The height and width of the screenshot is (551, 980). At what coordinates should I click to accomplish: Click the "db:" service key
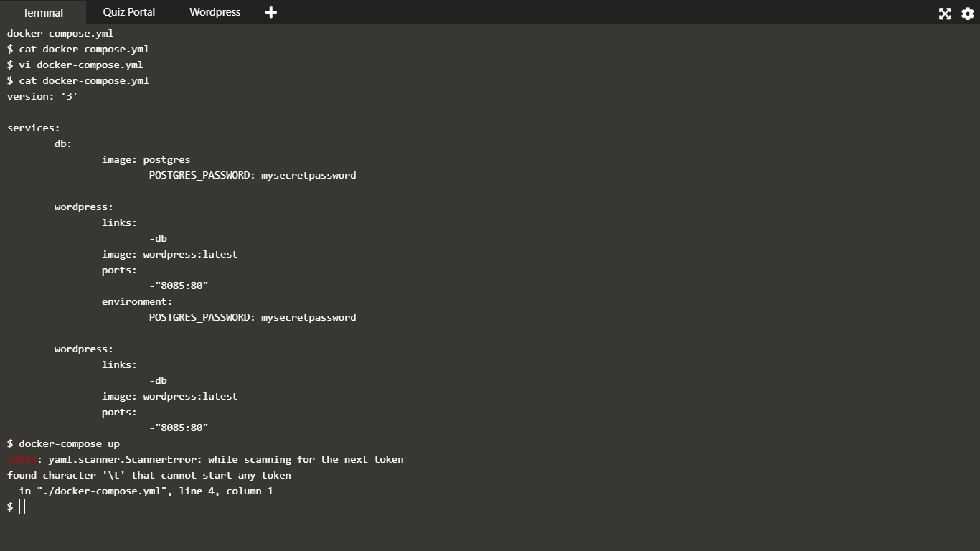tap(63, 143)
